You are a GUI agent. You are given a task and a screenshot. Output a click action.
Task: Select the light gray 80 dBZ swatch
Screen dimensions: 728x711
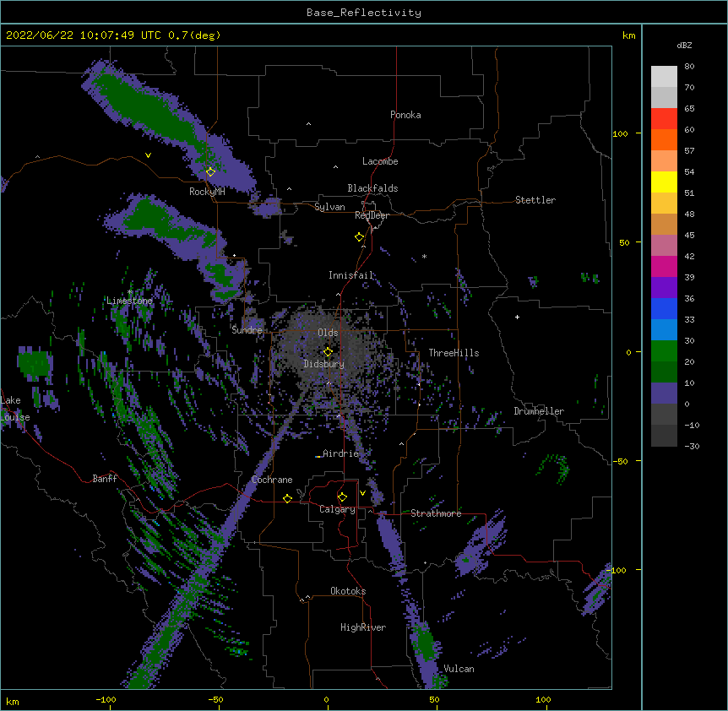click(664, 77)
